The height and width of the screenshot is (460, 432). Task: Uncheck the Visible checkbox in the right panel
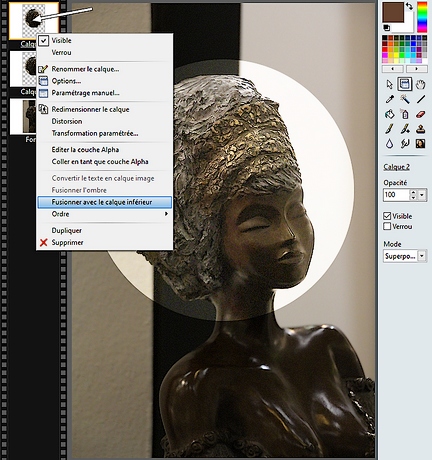pos(387,216)
